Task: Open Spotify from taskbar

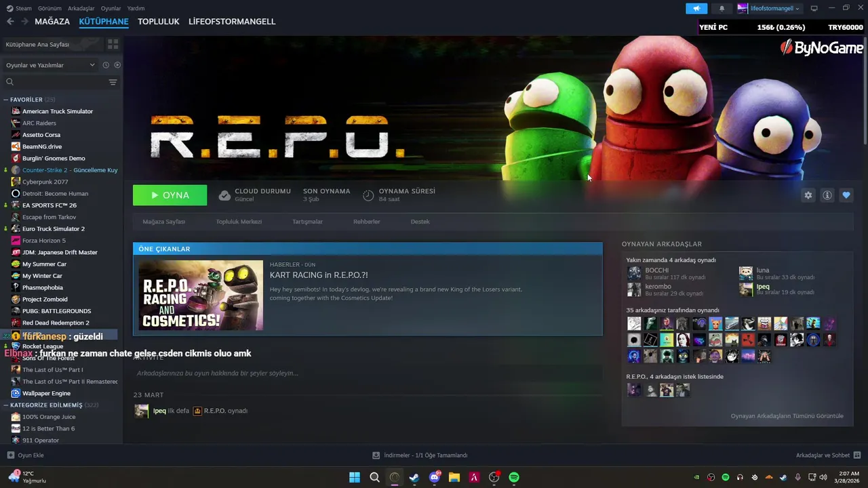Action: point(514,477)
